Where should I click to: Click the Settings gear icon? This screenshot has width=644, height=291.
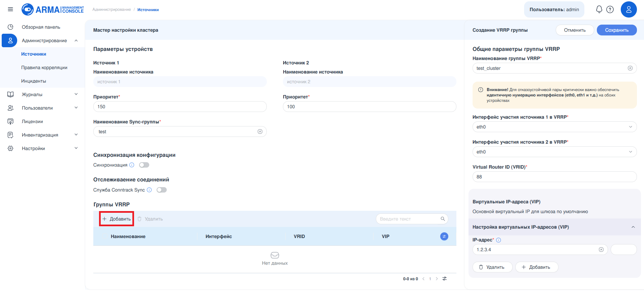pyautogui.click(x=10, y=148)
